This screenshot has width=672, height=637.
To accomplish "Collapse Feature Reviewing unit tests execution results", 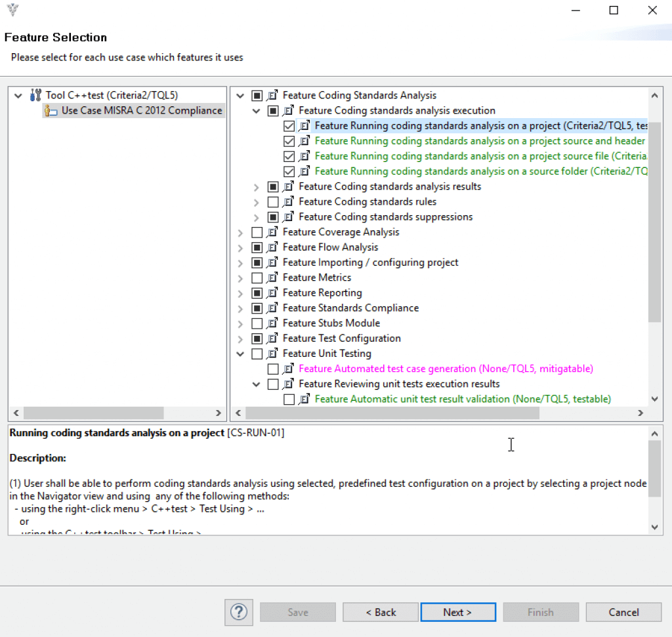I will [257, 384].
